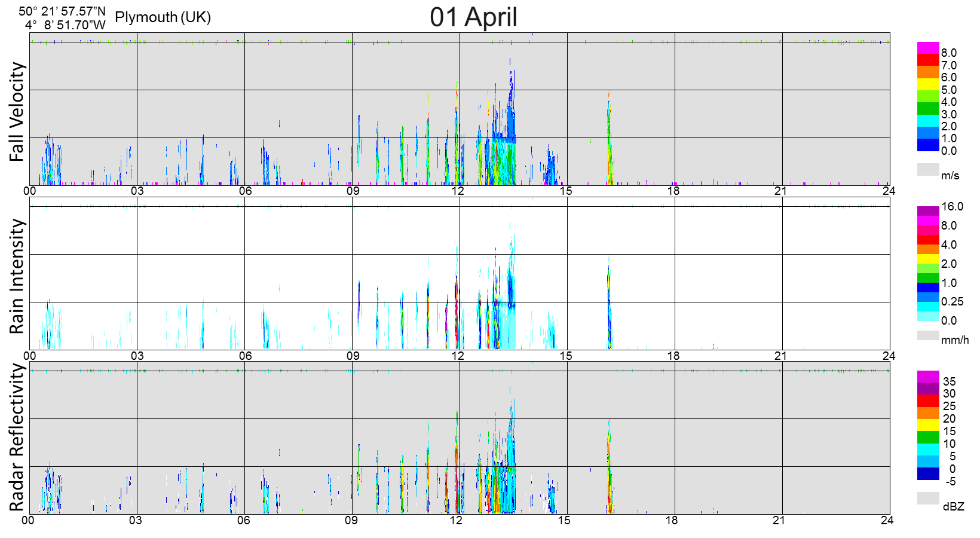Click the 'mm/h' unit label
Screen dimensions: 980x538
[x=955, y=340]
